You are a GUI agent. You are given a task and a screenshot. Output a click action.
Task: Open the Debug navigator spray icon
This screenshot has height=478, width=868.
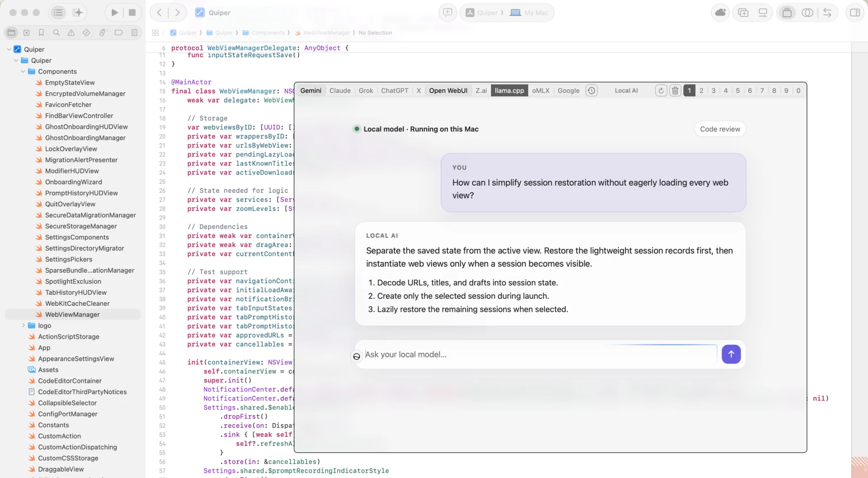[102, 33]
